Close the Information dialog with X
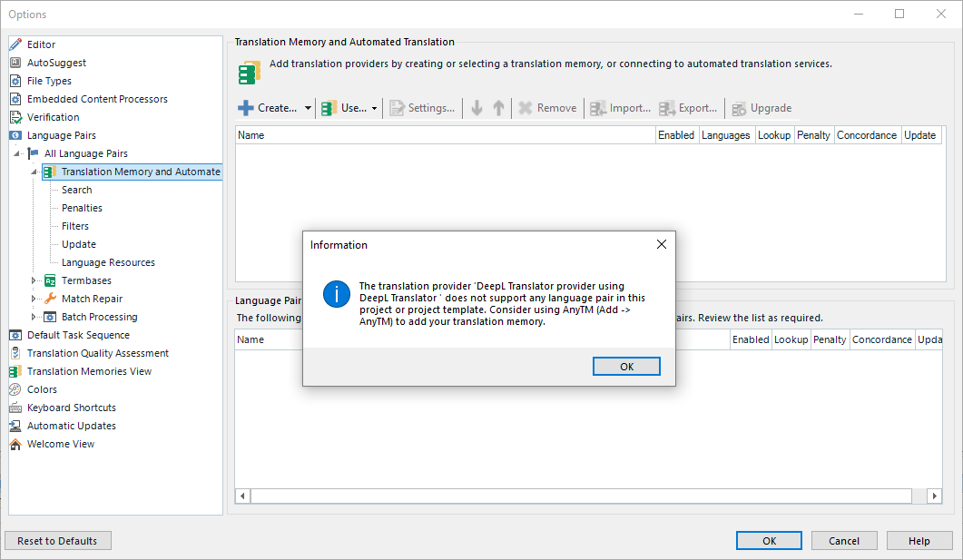 662,244
